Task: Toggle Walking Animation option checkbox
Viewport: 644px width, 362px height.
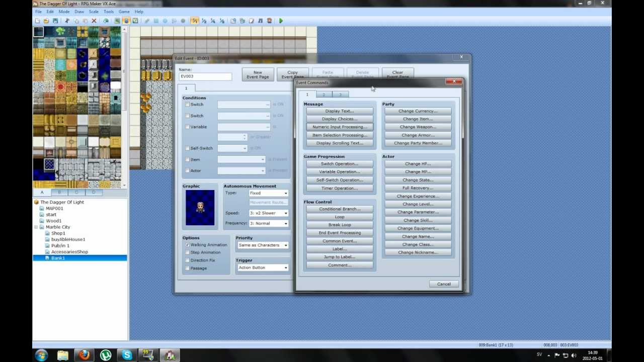Action: 187,245
